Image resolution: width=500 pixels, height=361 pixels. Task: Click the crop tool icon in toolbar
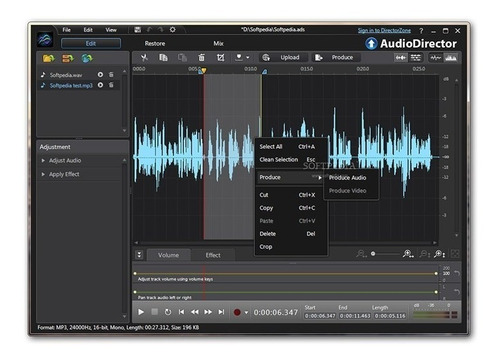click(220, 58)
